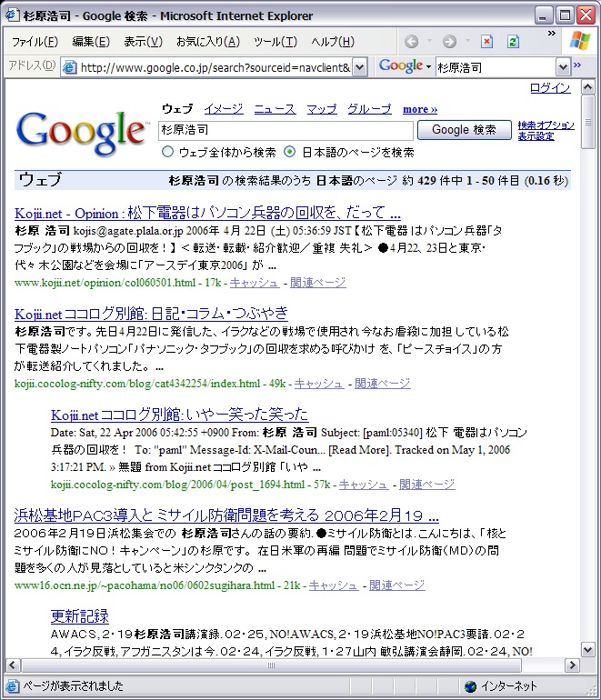Image resolution: width=601 pixels, height=700 pixels.
Task: Switch to the グループ search link
Action: [x=370, y=109]
